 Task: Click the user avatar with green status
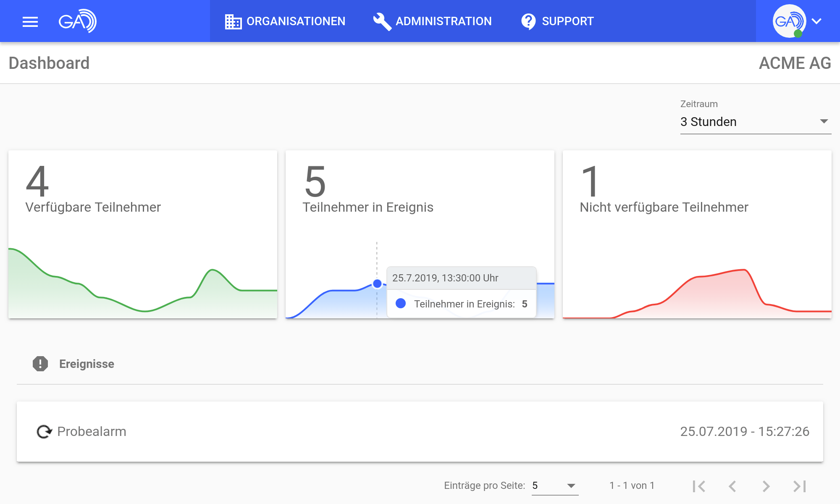(x=789, y=21)
